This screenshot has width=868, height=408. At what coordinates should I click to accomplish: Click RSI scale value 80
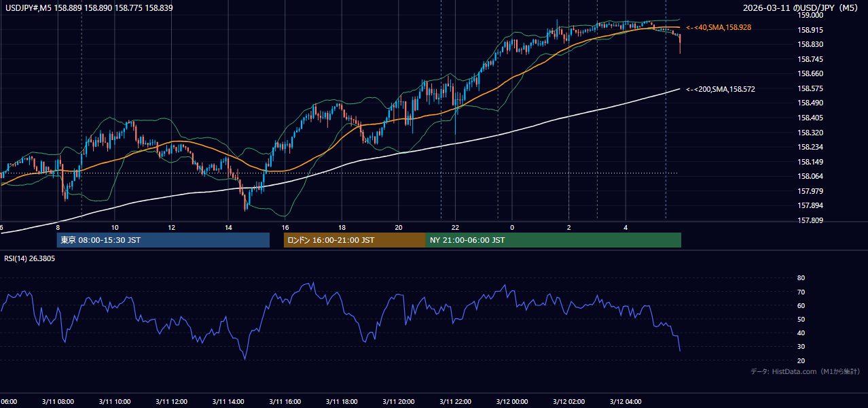point(801,278)
